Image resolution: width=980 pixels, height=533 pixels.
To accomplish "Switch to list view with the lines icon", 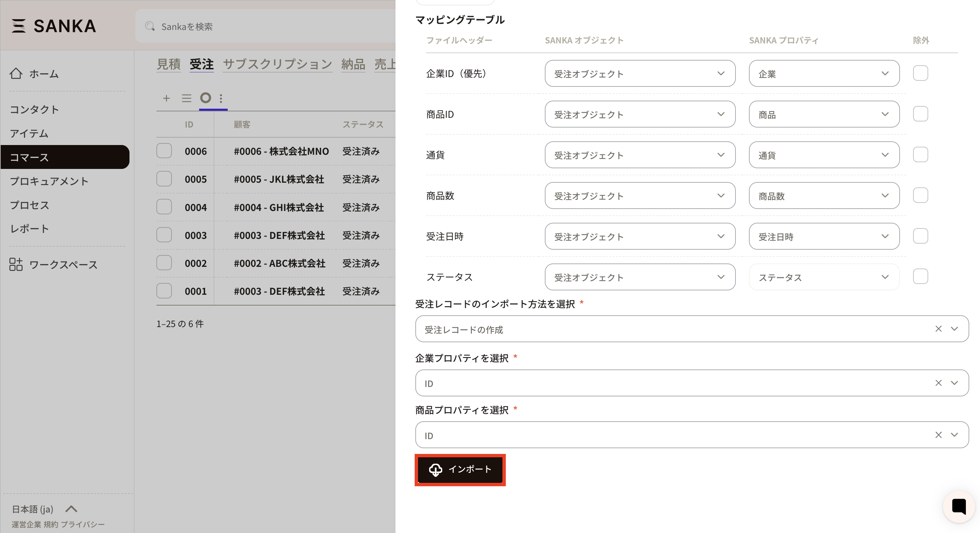I will 186,98.
